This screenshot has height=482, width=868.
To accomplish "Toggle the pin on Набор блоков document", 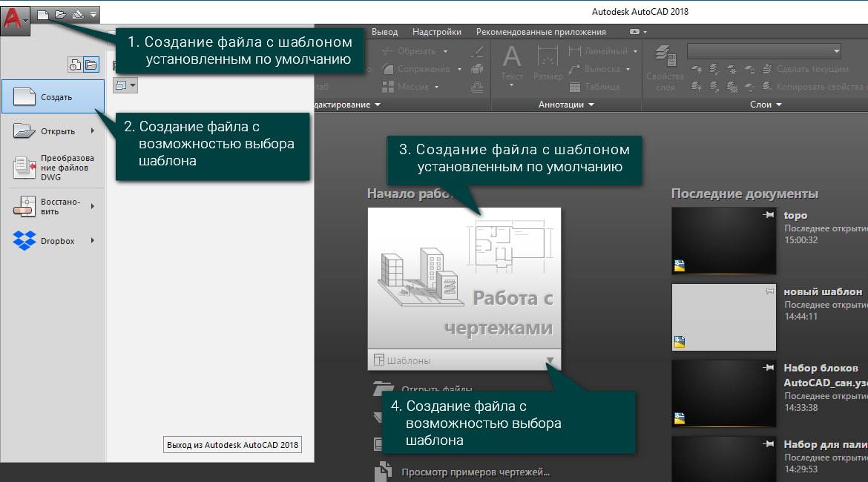I will (x=768, y=368).
